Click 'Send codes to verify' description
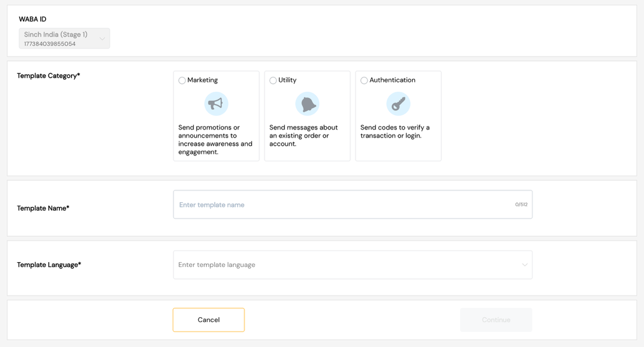Screen dimensions: 644x347 395,132
